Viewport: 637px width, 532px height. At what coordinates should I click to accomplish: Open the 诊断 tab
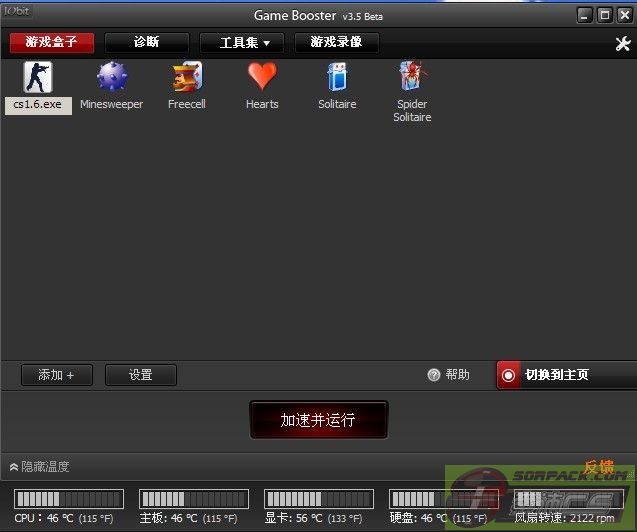(146, 43)
